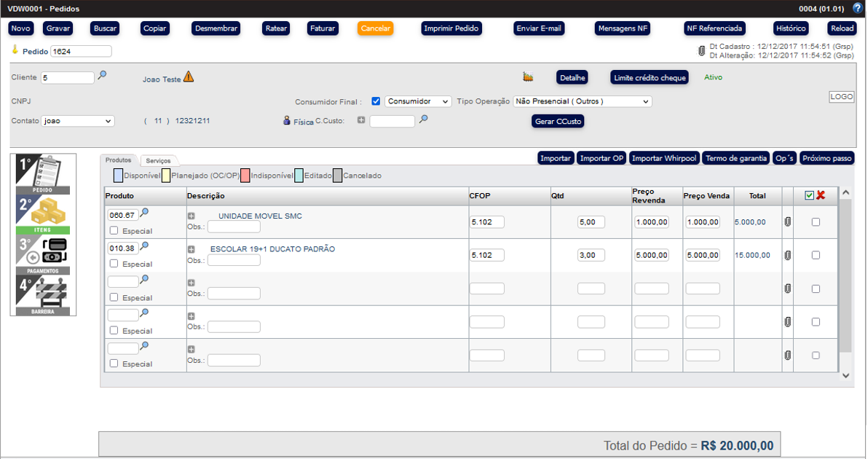
Task: Click the warning triangle beside Joao Teste
Action: 189,76
